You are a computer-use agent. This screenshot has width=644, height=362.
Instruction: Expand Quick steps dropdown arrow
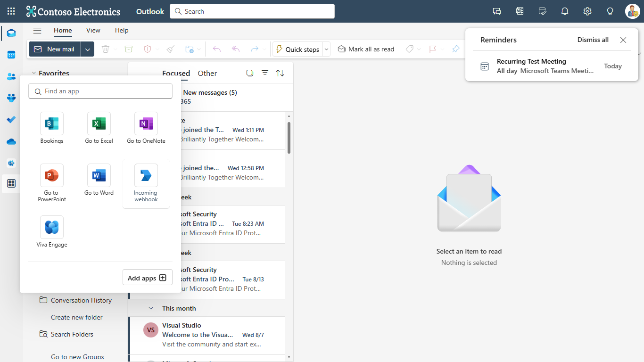click(326, 49)
